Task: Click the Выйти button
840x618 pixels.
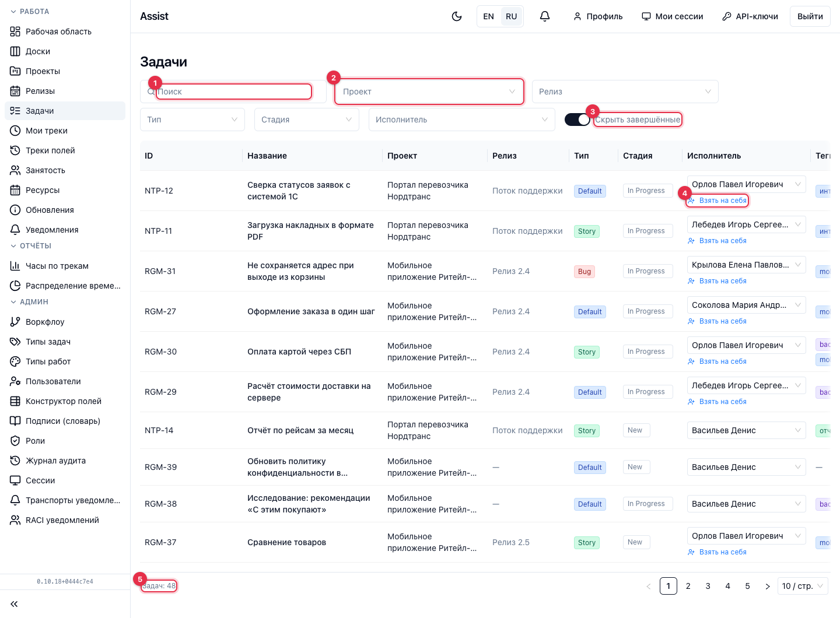Action: pyautogui.click(x=810, y=16)
